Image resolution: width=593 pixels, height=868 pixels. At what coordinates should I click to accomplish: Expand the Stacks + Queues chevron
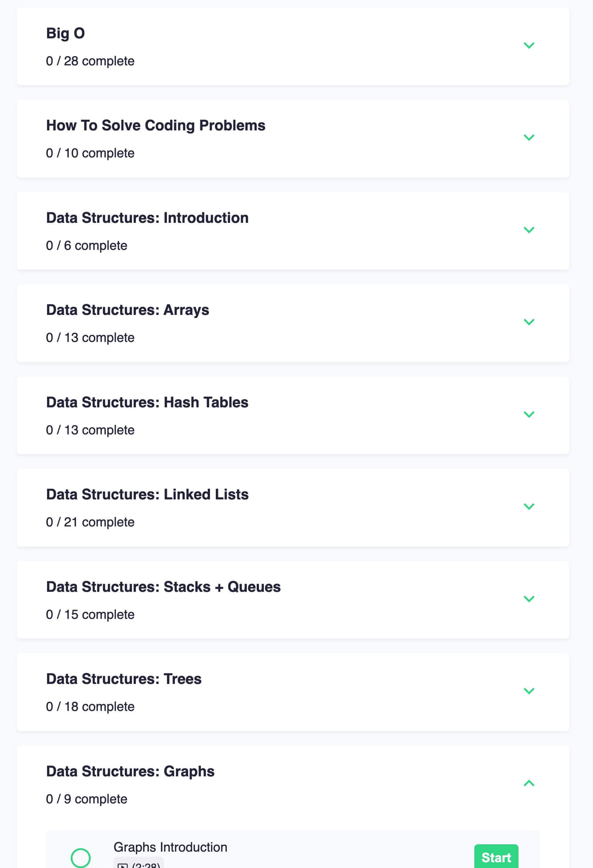tap(529, 599)
